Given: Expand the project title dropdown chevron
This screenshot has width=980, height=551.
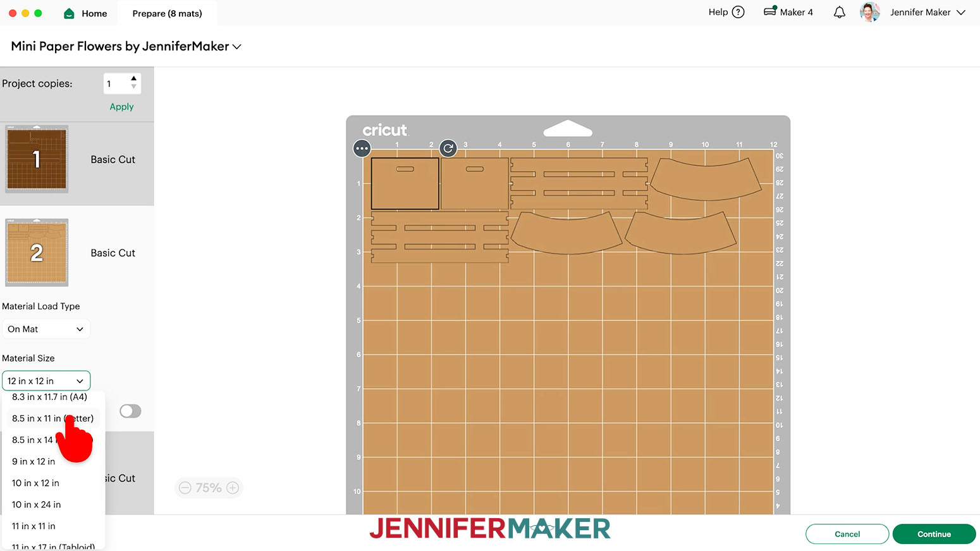Looking at the screenshot, I should pos(237,47).
